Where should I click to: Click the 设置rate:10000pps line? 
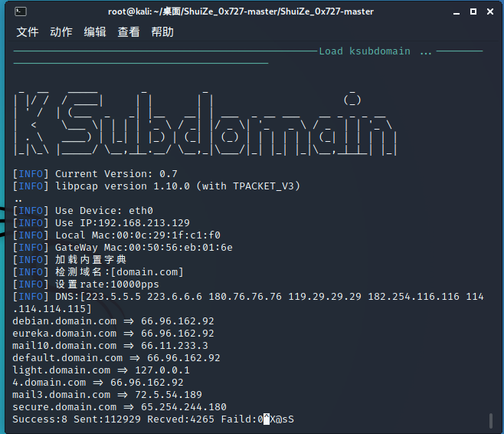86,284
